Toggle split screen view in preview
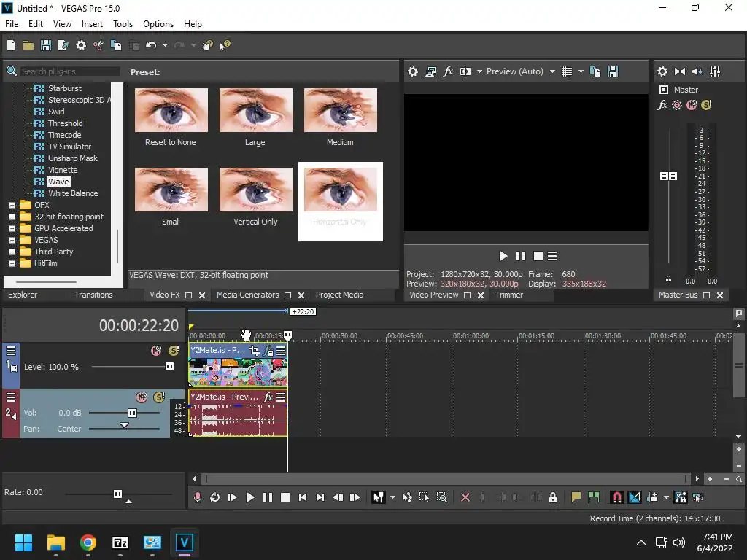 [x=465, y=71]
